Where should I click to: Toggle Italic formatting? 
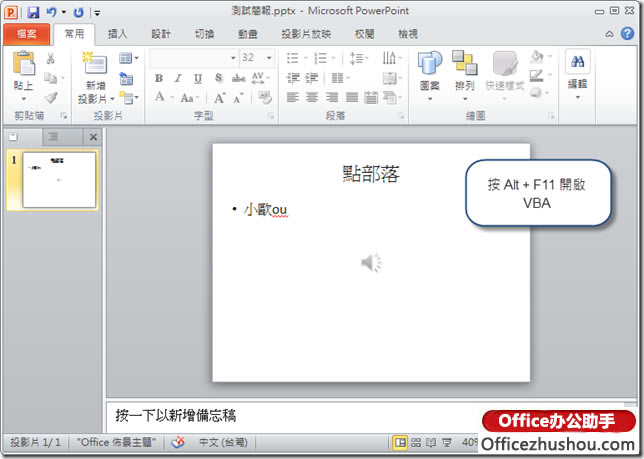coord(178,78)
